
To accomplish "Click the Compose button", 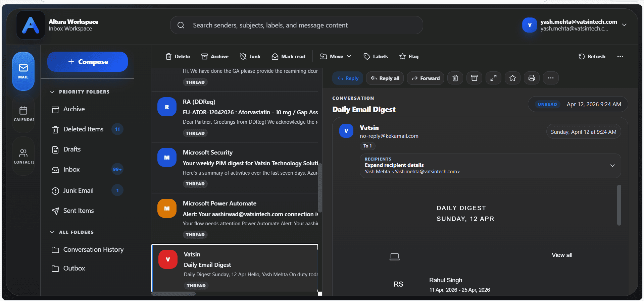I will click(x=88, y=62).
